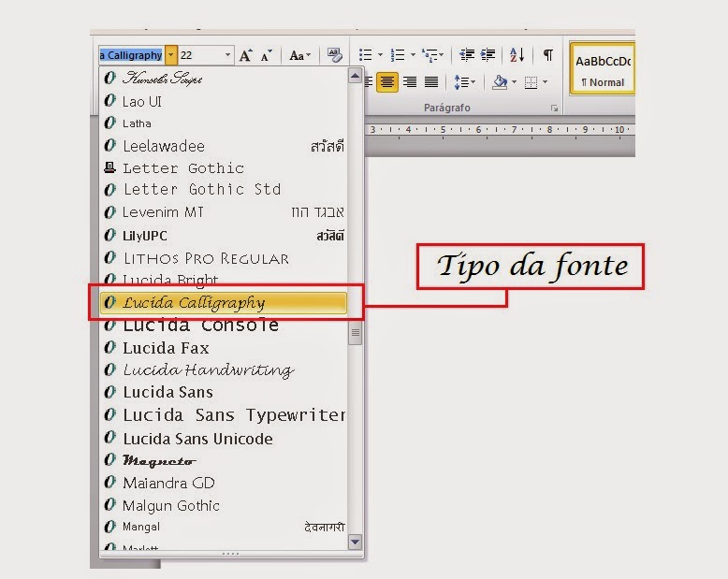The width and height of the screenshot is (728, 579).
Task: Open the Parágrafo dialog launcher
Action: 554,109
